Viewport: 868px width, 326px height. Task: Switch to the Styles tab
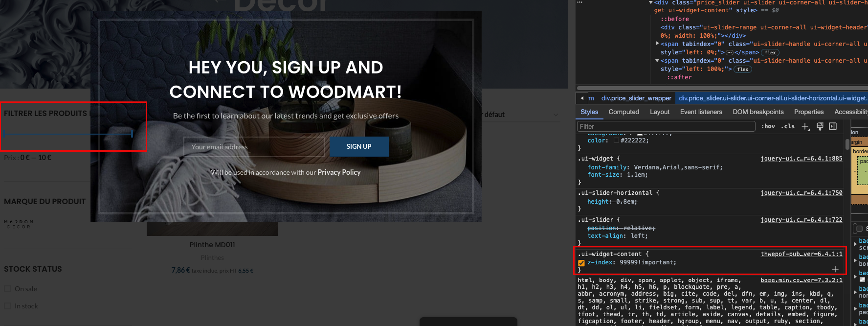click(x=589, y=112)
